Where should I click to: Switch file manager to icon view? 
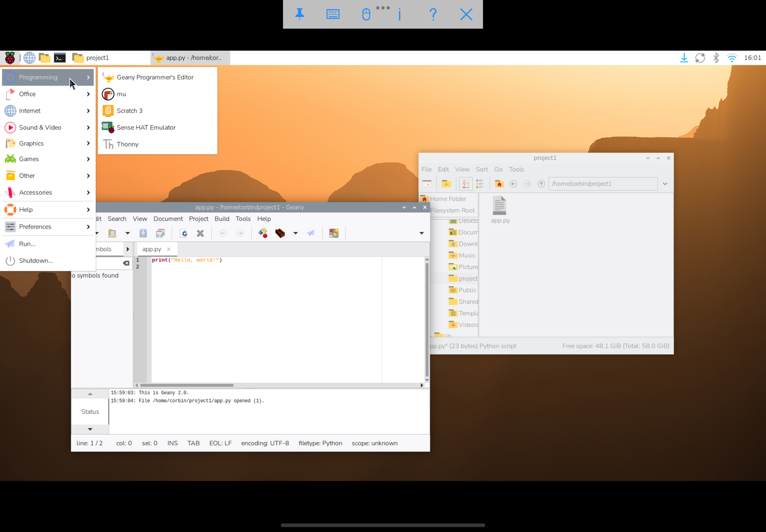point(465,184)
